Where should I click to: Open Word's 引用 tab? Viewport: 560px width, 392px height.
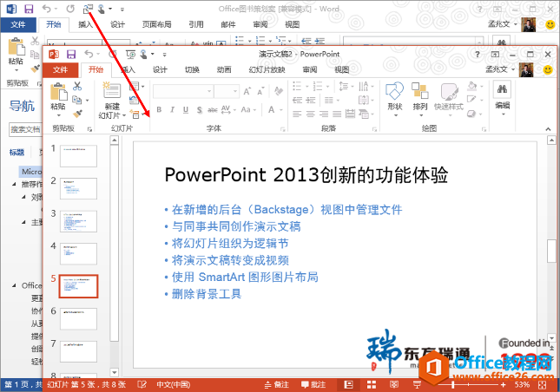[x=196, y=24]
